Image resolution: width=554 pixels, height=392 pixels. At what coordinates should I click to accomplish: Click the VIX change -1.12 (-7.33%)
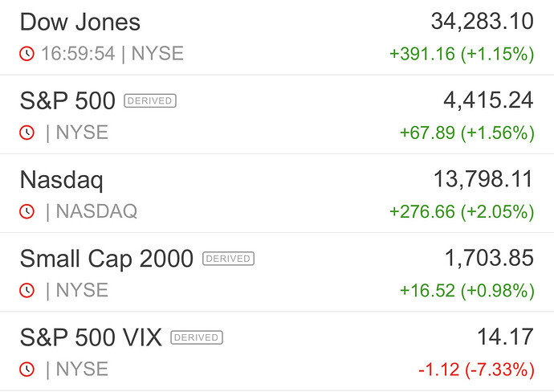pos(476,370)
